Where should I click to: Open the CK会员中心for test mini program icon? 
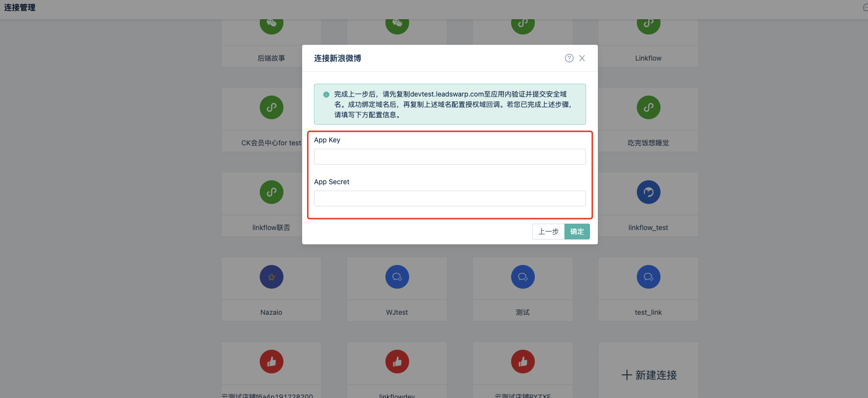pyautogui.click(x=272, y=107)
